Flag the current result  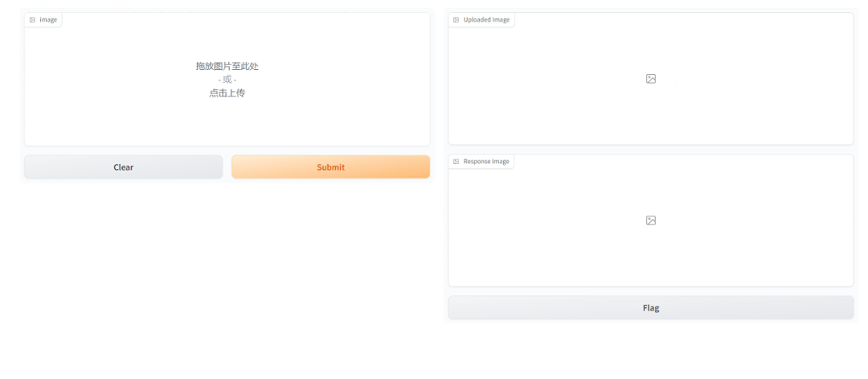click(x=651, y=307)
